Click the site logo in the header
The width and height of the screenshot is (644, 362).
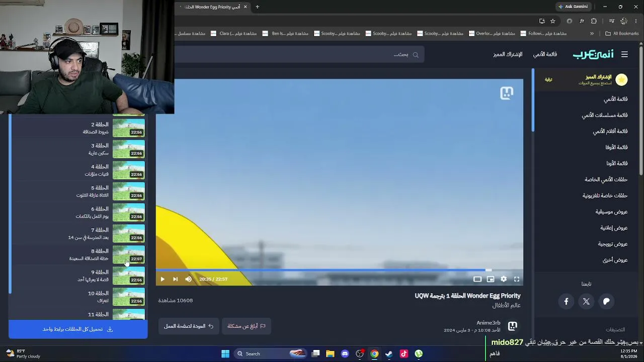pyautogui.click(x=594, y=54)
